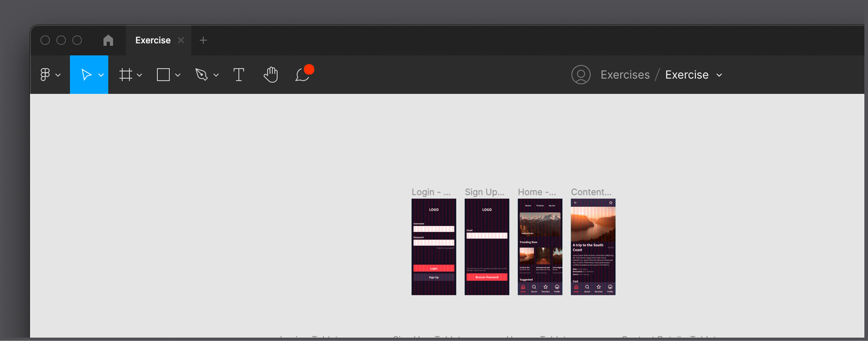Go to the Home tab icon
868x341 pixels.
click(x=108, y=41)
